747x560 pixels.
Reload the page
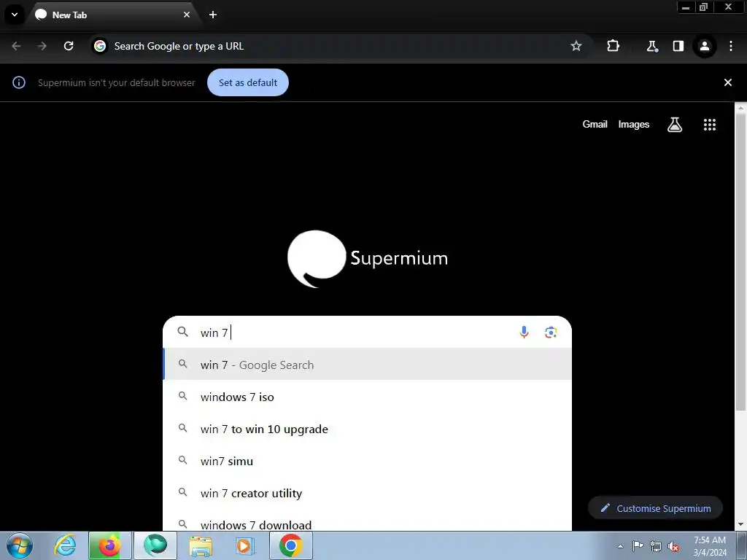click(69, 46)
